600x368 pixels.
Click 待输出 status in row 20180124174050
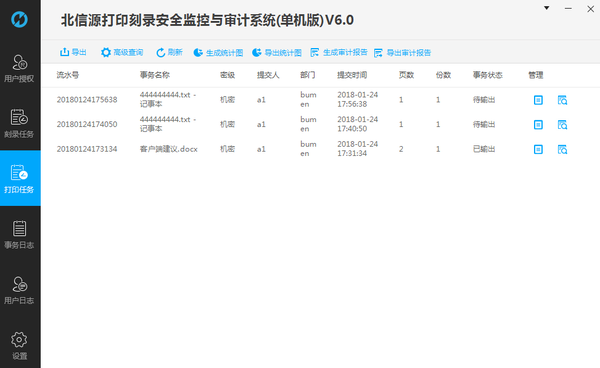(x=484, y=124)
